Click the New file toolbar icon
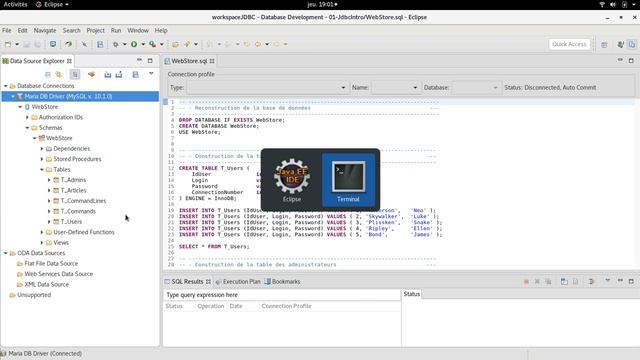The width and height of the screenshot is (640, 360). [x=8, y=44]
